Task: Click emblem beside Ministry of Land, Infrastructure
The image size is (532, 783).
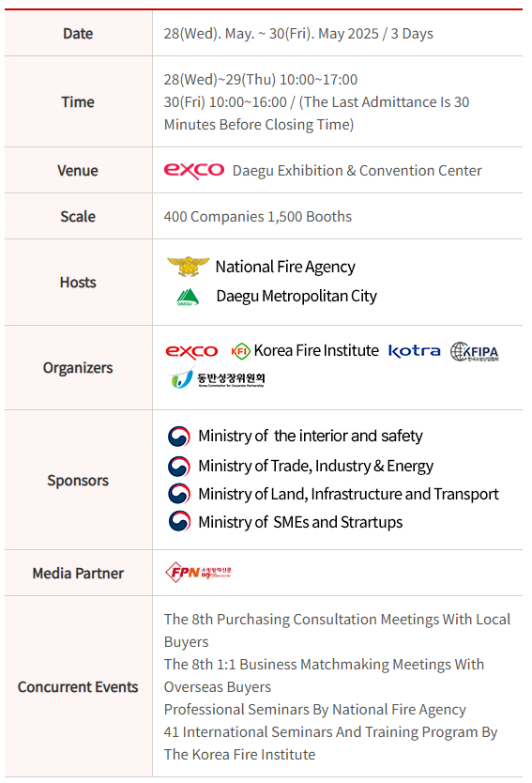Action: (x=178, y=494)
